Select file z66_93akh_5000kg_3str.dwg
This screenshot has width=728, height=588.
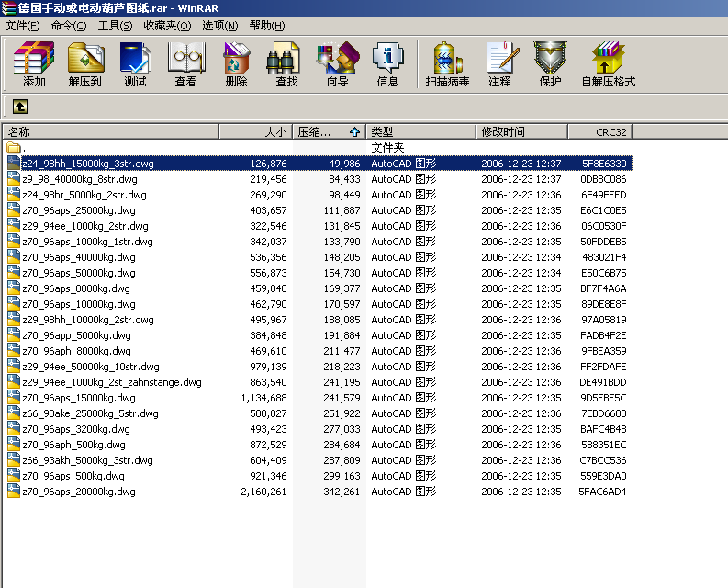pos(319,460)
